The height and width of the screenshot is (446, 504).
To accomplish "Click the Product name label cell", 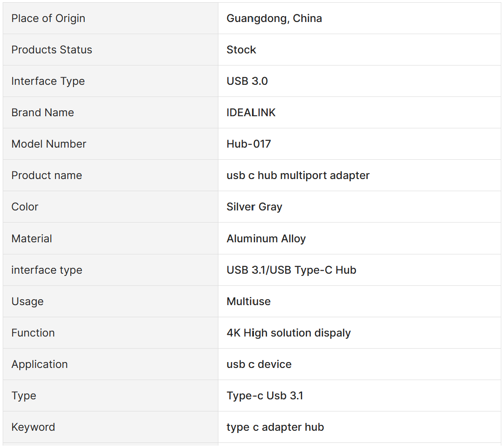I will coord(47,175).
